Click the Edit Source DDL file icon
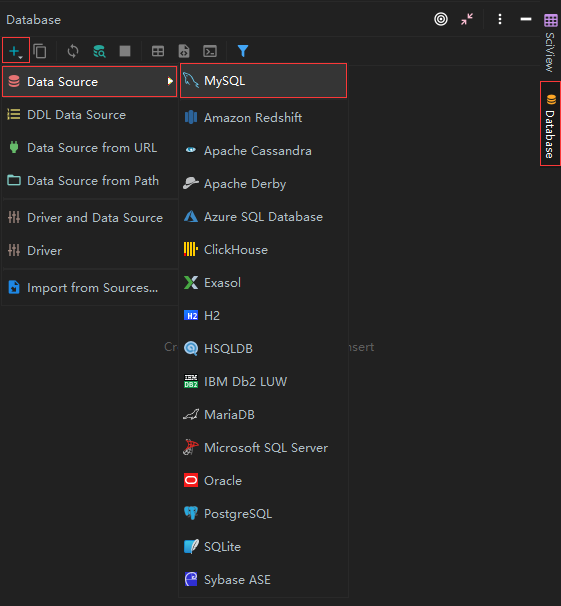Screen dimensions: 561x606 point(184,51)
